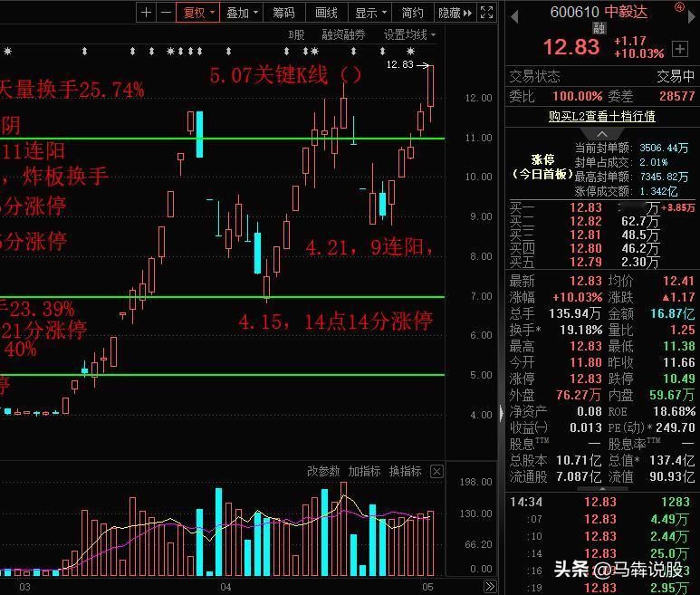This screenshot has height=595, width=700.
Task: Click the 涨停 (今日首板) label
Action: (x=542, y=167)
